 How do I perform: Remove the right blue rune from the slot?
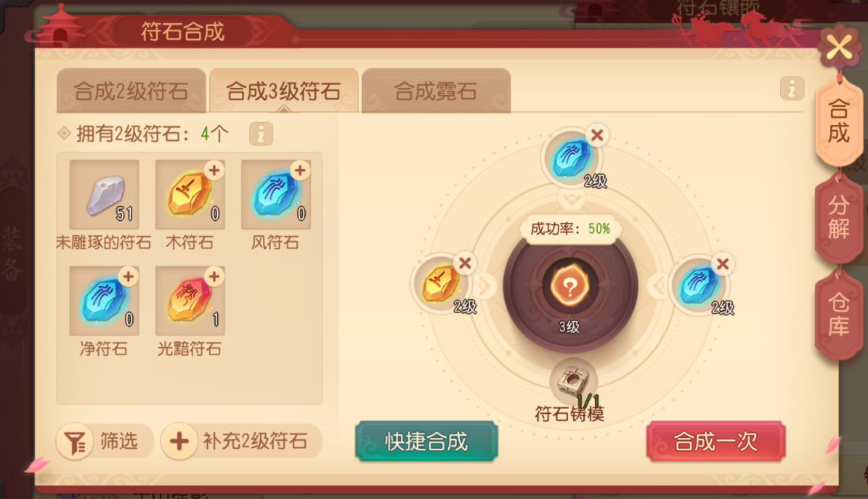click(722, 264)
